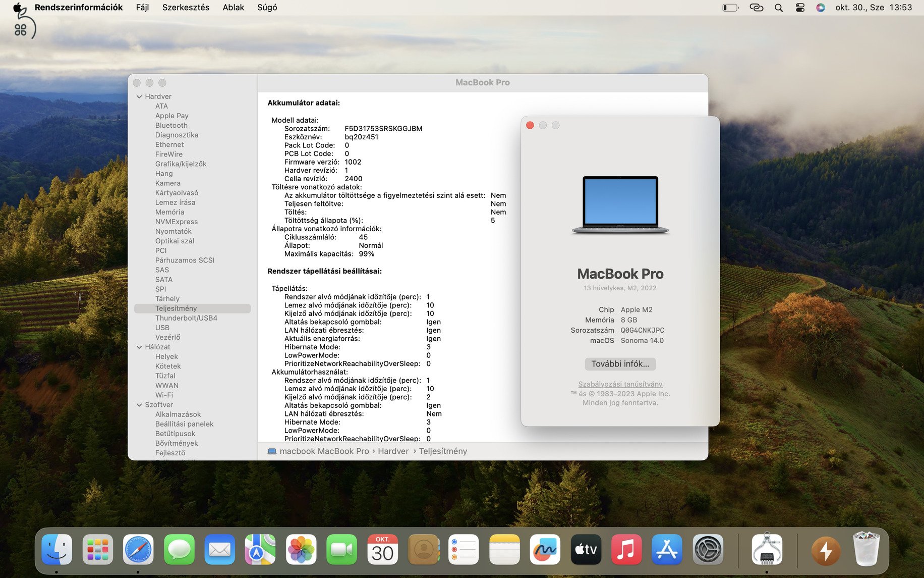Open Messages app in the Dock
The width and height of the screenshot is (924, 578).
pyautogui.click(x=179, y=549)
